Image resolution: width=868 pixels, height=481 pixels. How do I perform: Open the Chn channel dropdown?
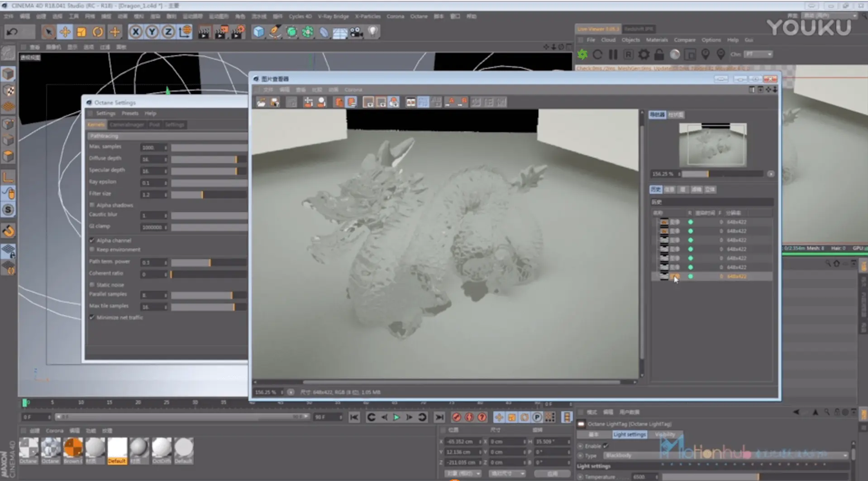coord(758,54)
